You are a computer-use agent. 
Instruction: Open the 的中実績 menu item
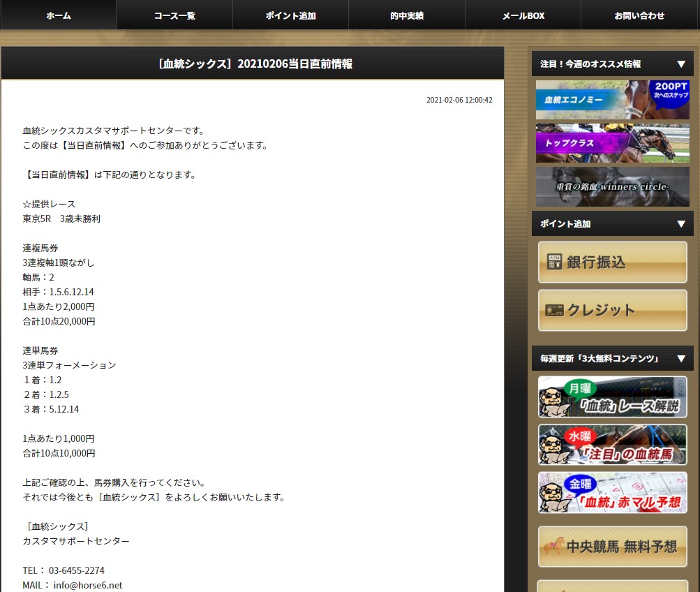click(407, 15)
